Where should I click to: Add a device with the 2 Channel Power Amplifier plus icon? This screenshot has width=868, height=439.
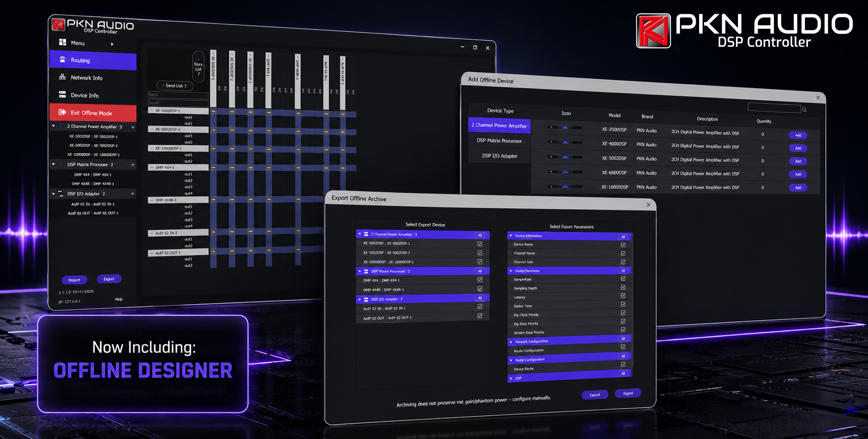(x=133, y=127)
